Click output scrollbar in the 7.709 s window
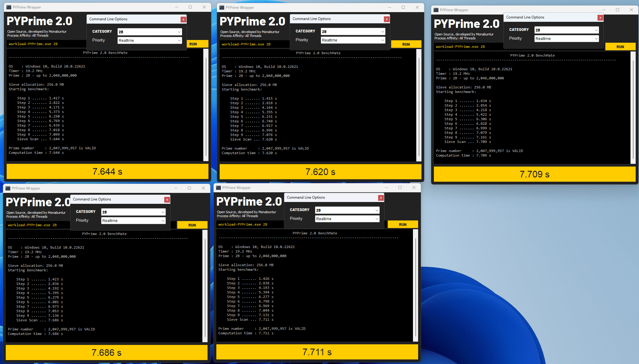The width and height of the screenshot is (639, 364). pyautogui.click(x=633, y=109)
